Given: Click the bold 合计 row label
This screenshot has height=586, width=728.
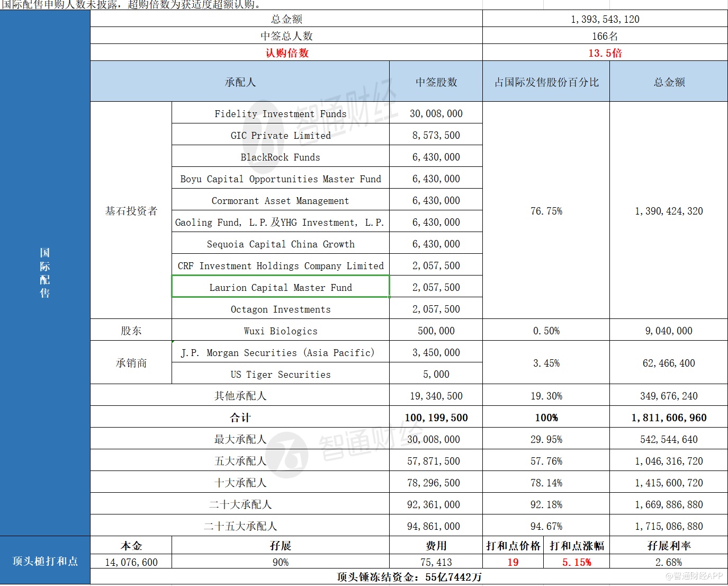Looking at the screenshot, I should point(240,418).
